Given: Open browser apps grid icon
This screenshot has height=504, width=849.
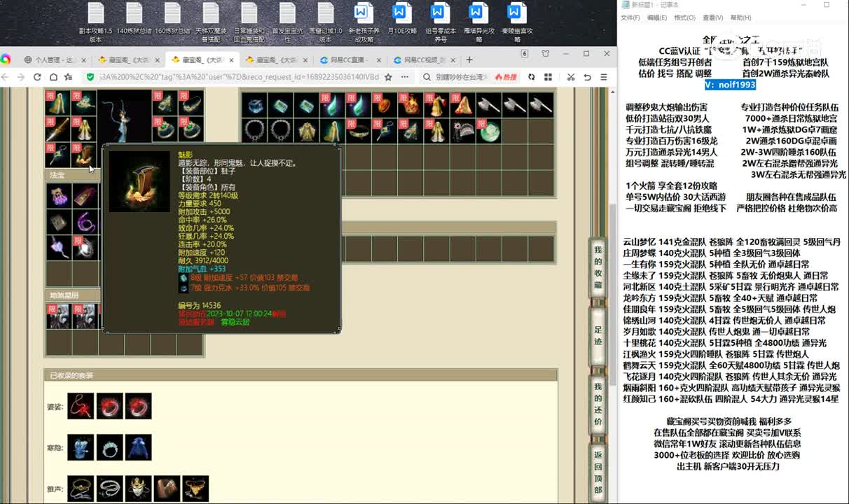Looking at the screenshot, I should [x=548, y=77].
